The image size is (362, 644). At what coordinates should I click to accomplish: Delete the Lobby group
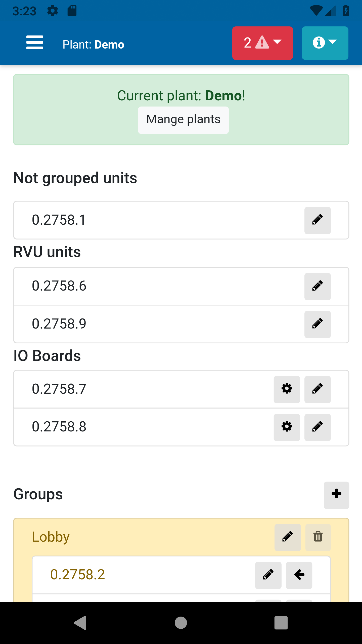(318, 537)
